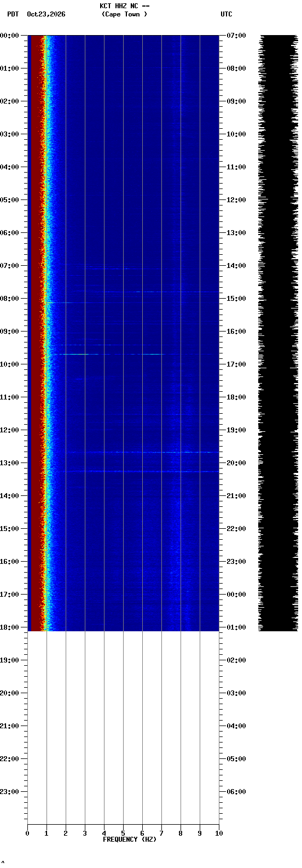Click the frequency axis tick '0'
302x868 pixels.
click(27, 833)
